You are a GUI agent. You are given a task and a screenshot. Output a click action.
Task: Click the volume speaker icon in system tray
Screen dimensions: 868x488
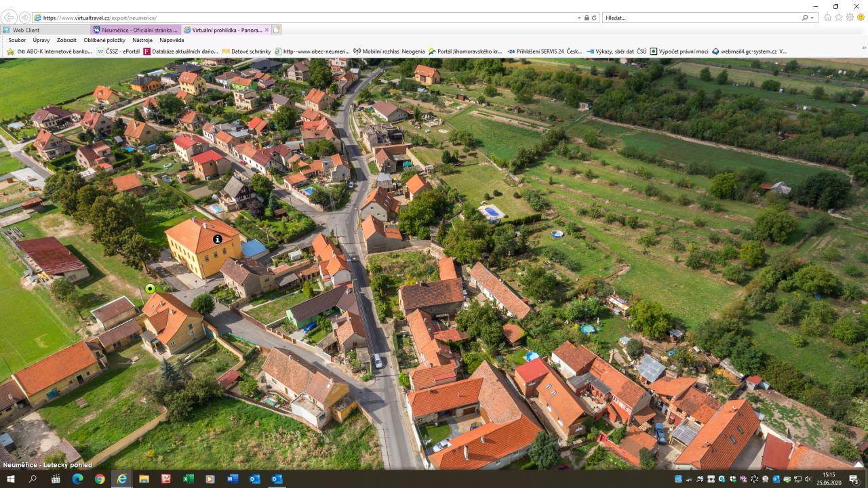coord(808,479)
